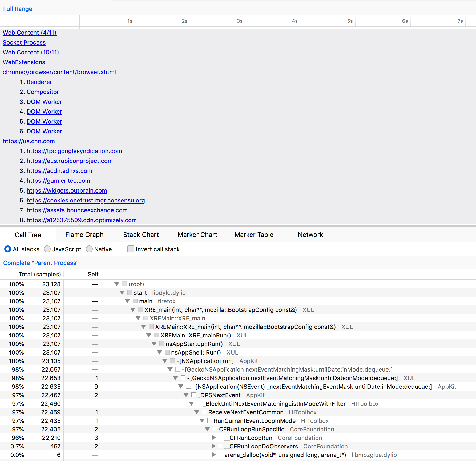Click the icon next to ReceiveNextEventCommon
This screenshot has width=476, height=461.
(x=204, y=412)
